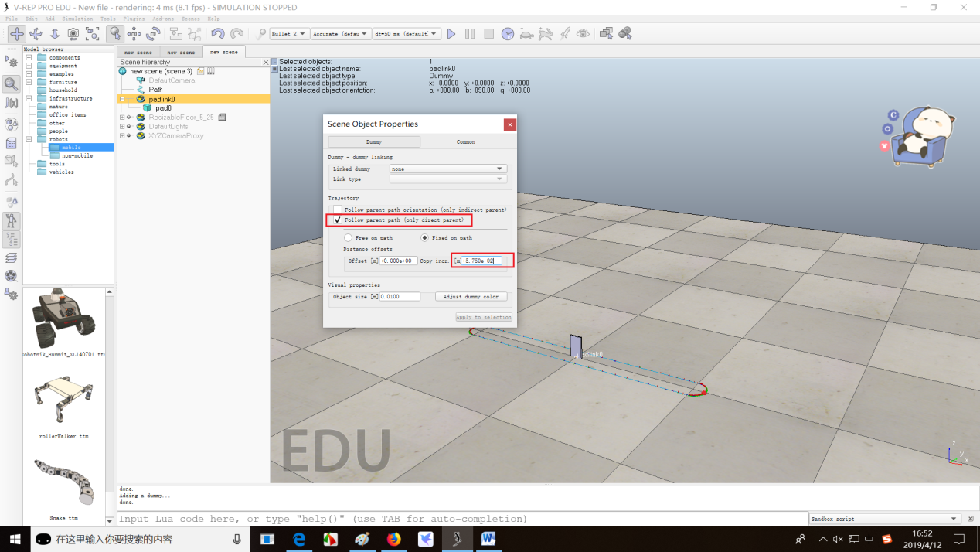Click the Apply to selection button
The image size is (980, 552).
click(x=484, y=317)
